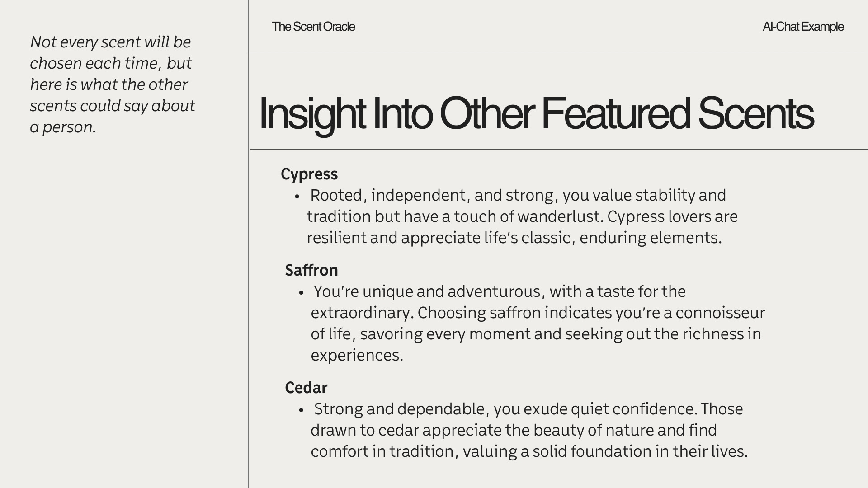Click 'The Scent Oracle' header text
Viewport: 868px width, 488px height.
click(313, 27)
